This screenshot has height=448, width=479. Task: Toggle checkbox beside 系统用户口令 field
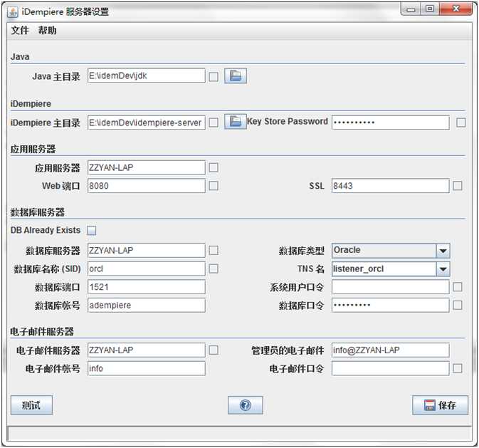458,287
